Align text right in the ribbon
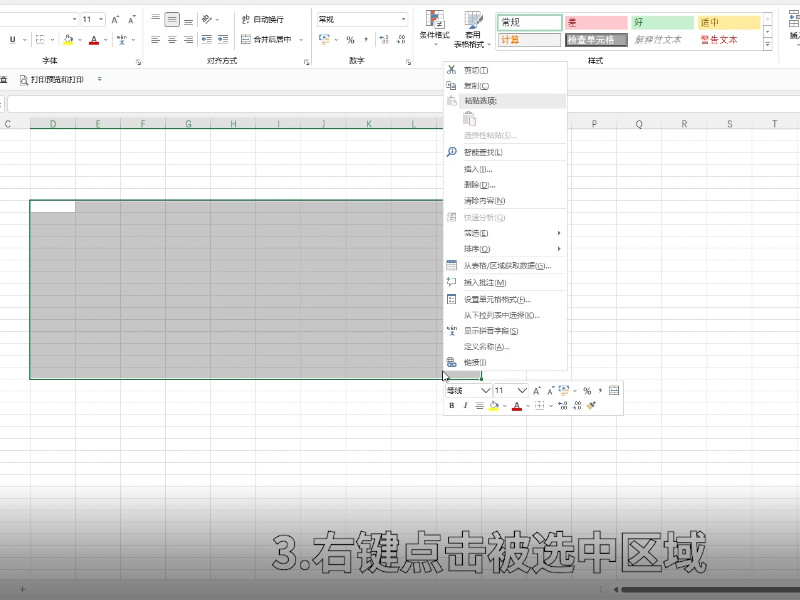This screenshot has width=800, height=600. 188,40
